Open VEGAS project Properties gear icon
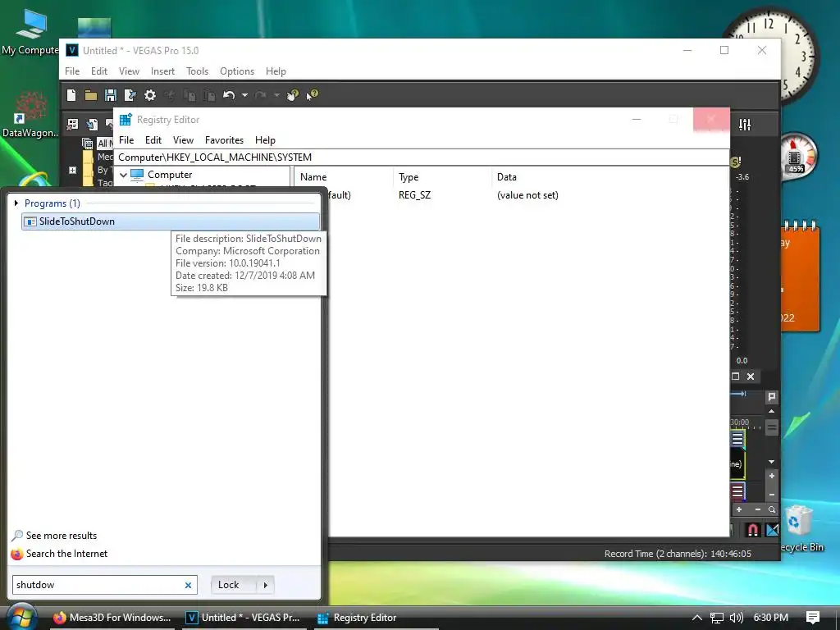840x630 pixels. [150, 95]
